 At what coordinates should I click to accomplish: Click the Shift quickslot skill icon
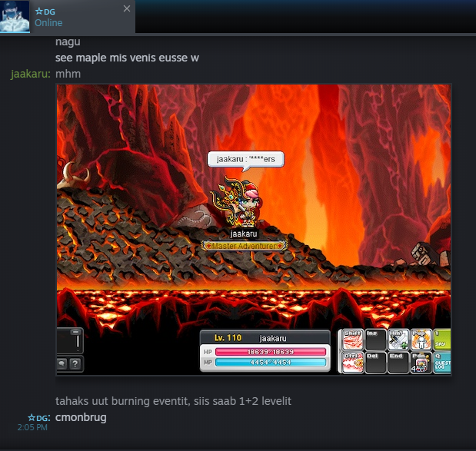click(353, 340)
